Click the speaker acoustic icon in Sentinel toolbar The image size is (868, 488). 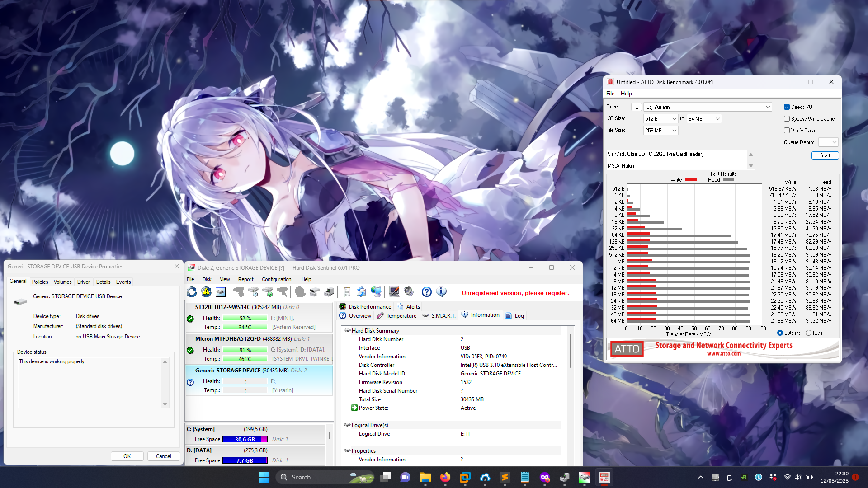(x=409, y=292)
